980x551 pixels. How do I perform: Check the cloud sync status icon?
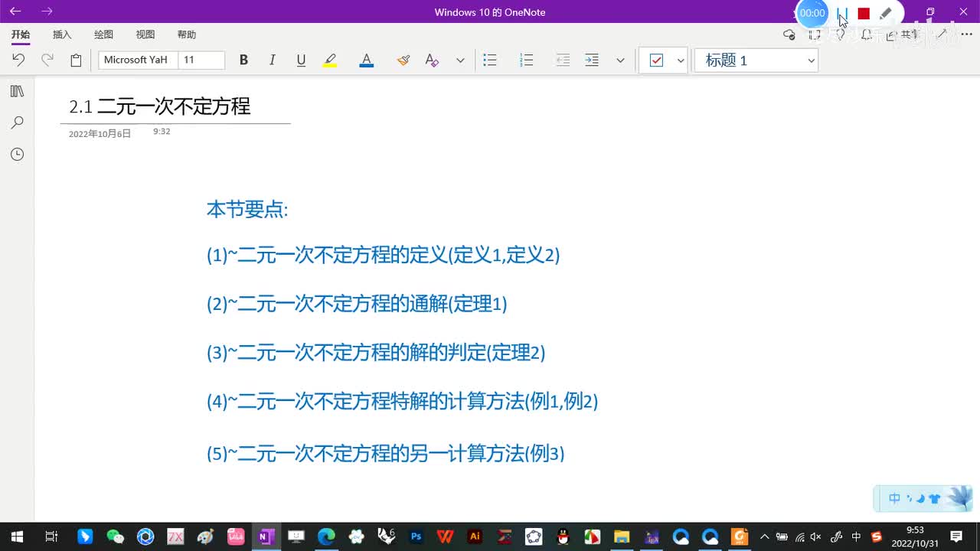789,34
